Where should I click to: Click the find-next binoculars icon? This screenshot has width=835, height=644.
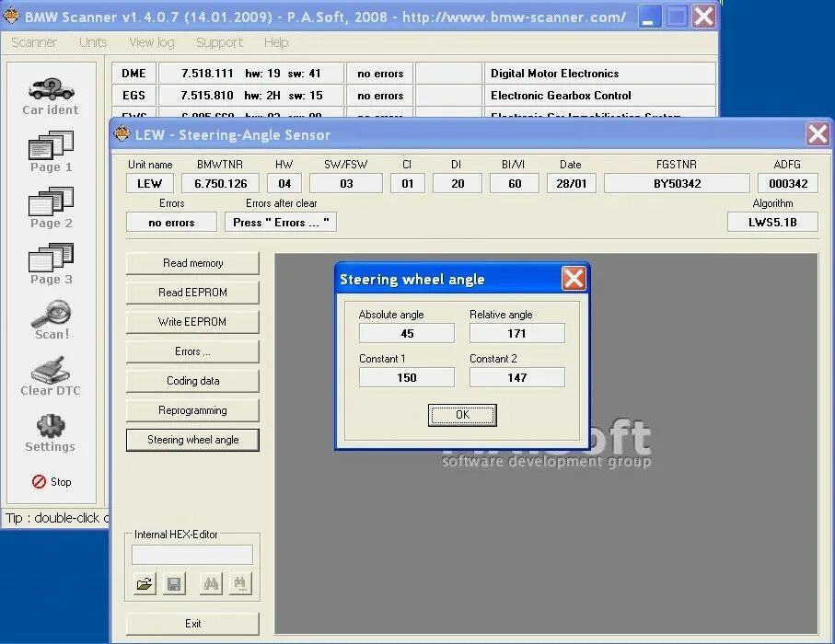point(240,584)
